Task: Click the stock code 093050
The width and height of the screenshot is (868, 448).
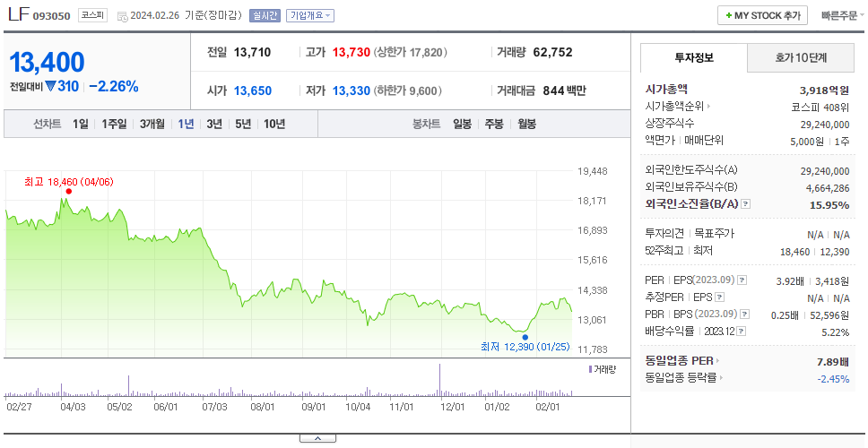Action: click(x=51, y=16)
